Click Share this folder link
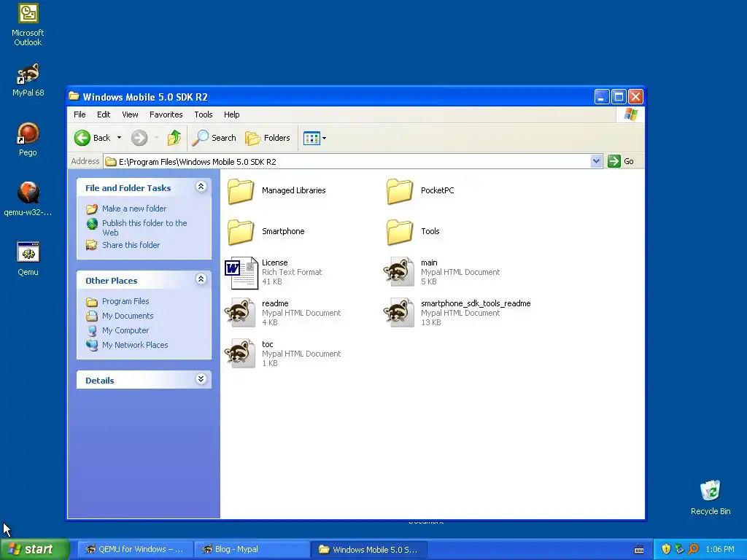The width and height of the screenshot is (747, 560). pyautogui.click(x=131, y=245)
